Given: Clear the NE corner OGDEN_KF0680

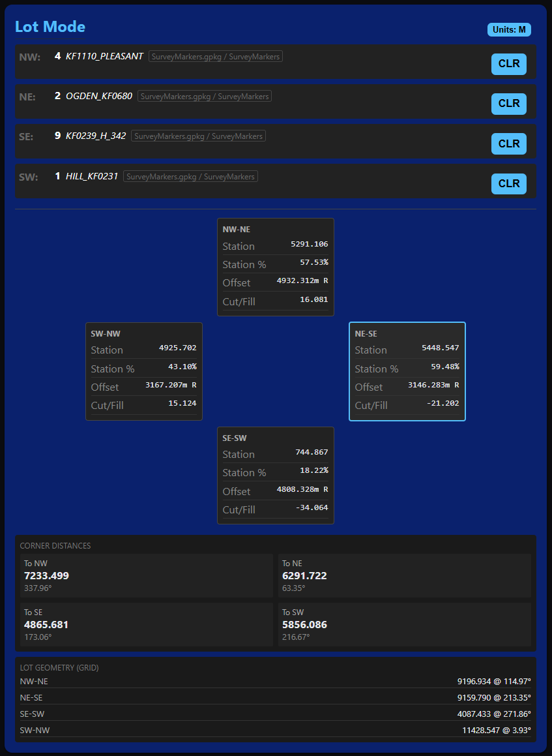Looking at the screenshot, I should [508, 104].
